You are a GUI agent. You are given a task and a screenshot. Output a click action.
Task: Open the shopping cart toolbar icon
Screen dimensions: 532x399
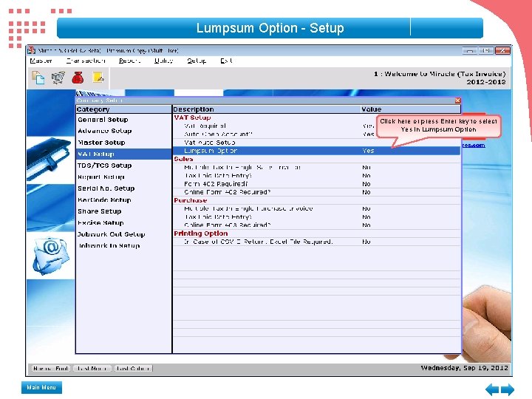coord(58,78)
